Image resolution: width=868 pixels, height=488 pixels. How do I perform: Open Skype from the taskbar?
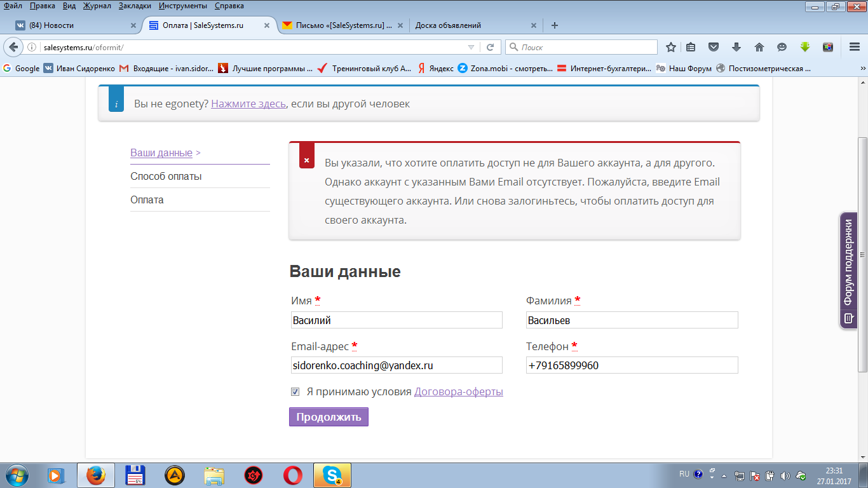331,475
